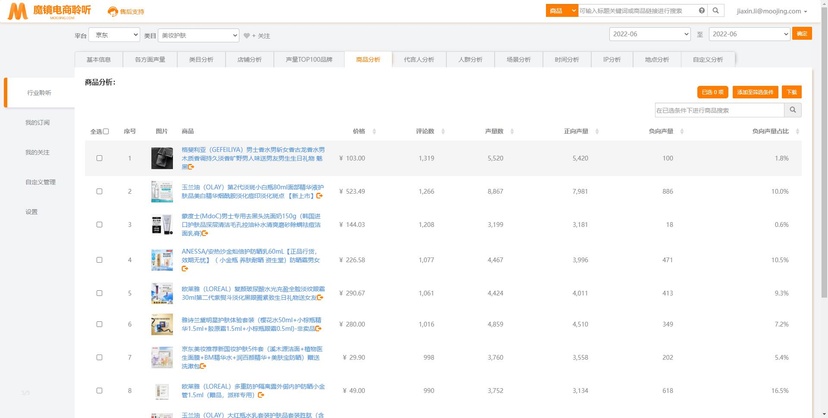828x418 pixels.
Task: Click the 雅诗兰黛 gift set thumbnail
Action: [162, 324]
